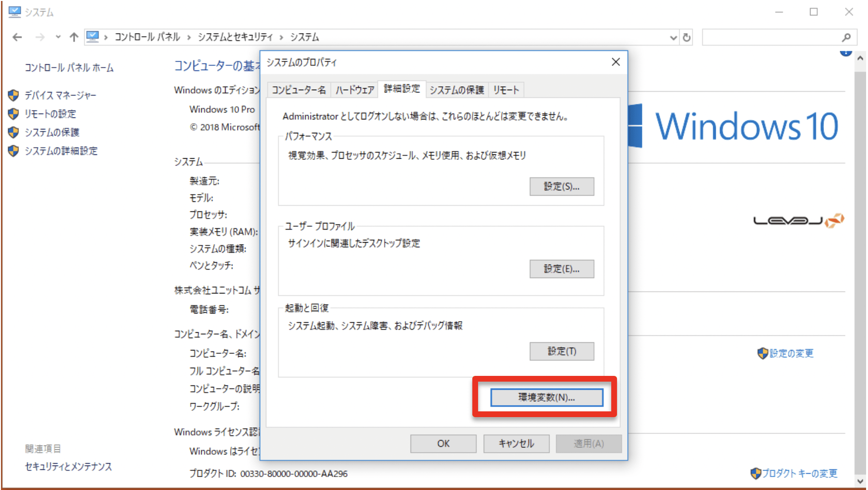
Task: Click the モデル: label
Action: (x=201, y=198)
